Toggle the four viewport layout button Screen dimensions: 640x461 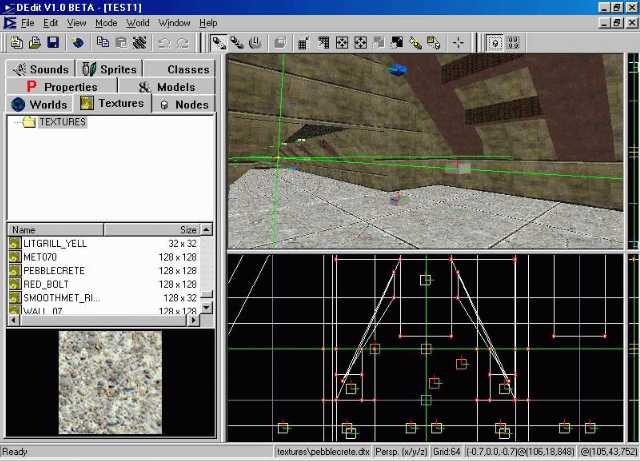pyautogui.click(x=513, y=42)
